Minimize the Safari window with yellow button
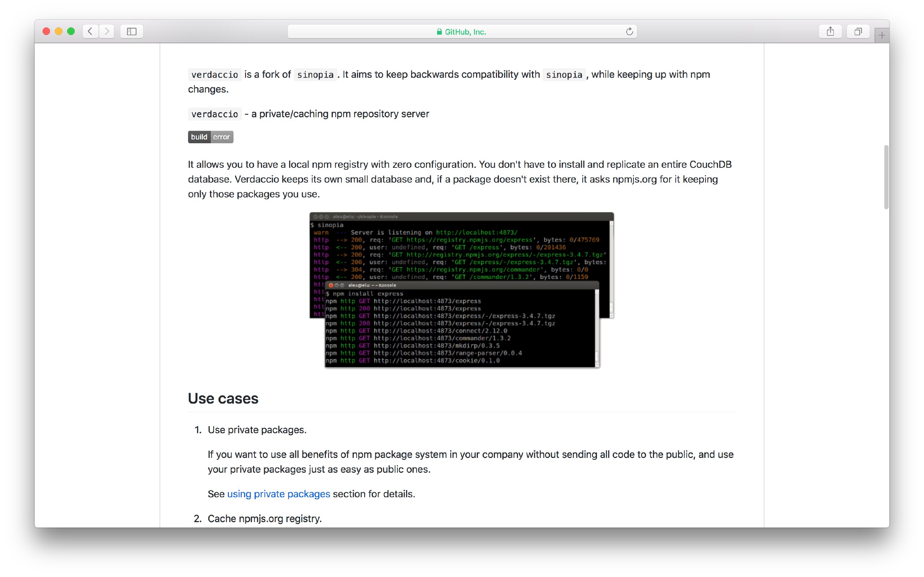 click(x=58, y=31)
